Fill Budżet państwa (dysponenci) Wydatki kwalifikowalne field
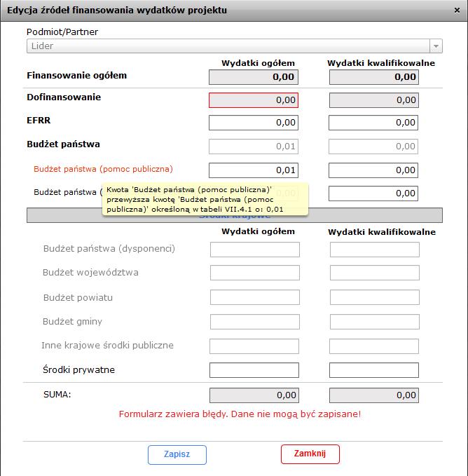Image resolution: width=468 pixels, height=476 pixels. coord(375,250)
